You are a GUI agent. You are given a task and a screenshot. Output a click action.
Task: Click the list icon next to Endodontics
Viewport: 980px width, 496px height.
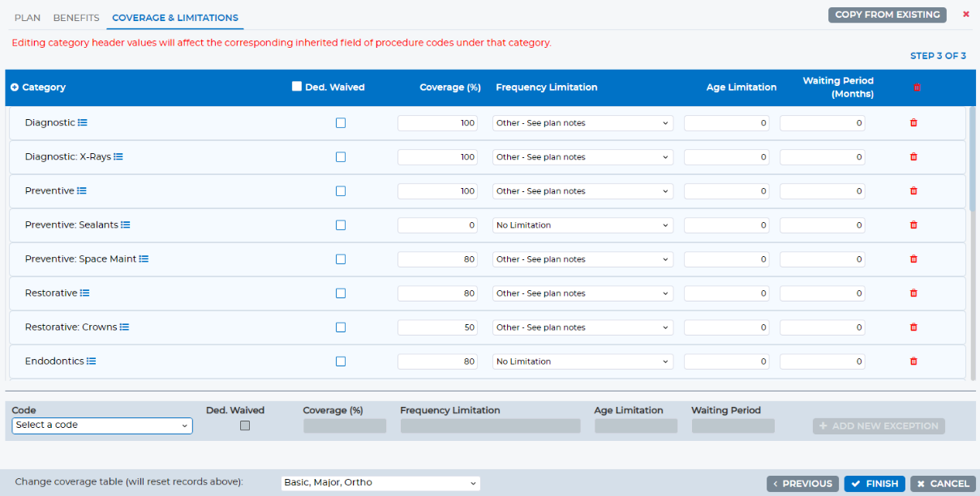click(92, 361)
